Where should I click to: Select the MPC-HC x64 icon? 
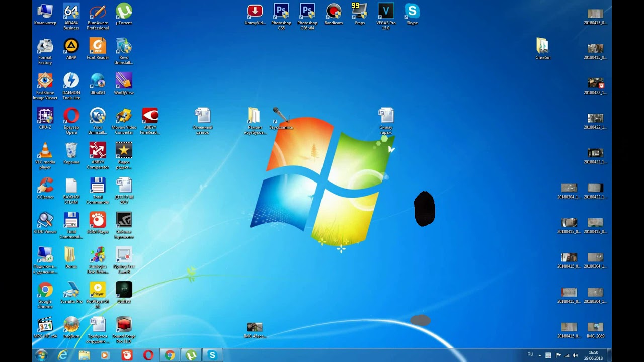[45, 327]
